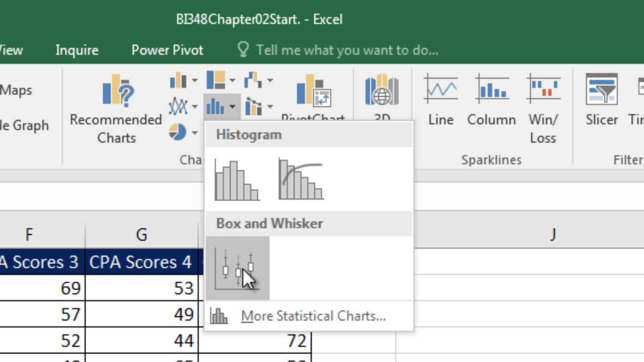Select column G header
Image resolution: width=644 pixels, height=362 pixels.
click(141, 234)
